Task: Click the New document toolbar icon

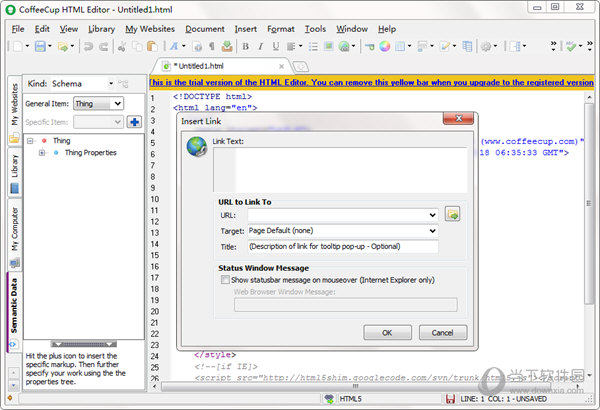Action: [18, 46]
